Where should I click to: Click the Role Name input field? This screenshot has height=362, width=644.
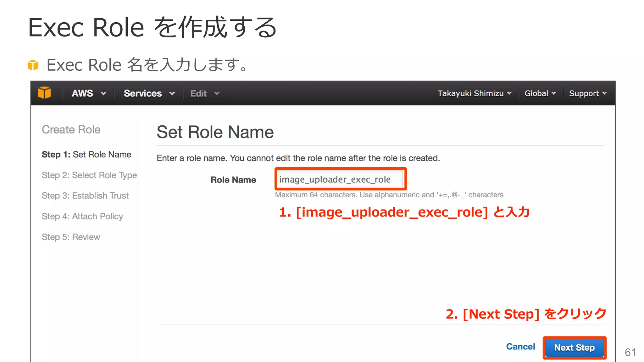[341, 179]
